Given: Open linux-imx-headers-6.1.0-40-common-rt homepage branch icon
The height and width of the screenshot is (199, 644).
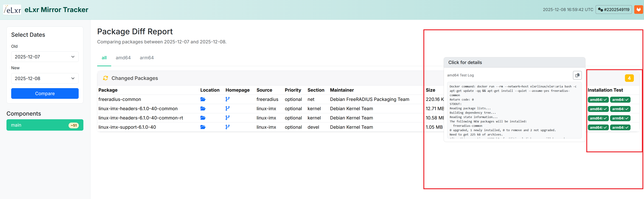Looking at the screenshot, I should 227,118.
